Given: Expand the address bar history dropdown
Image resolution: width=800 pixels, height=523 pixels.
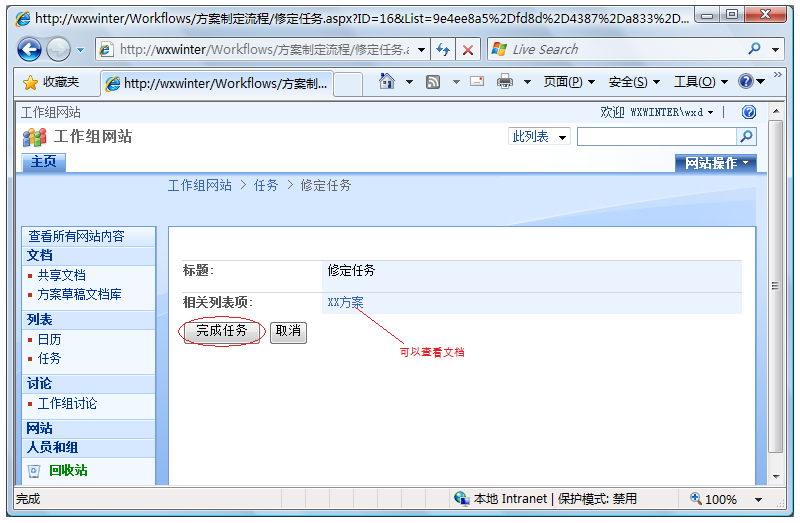Looking at the screenshot, I should 421,49.
